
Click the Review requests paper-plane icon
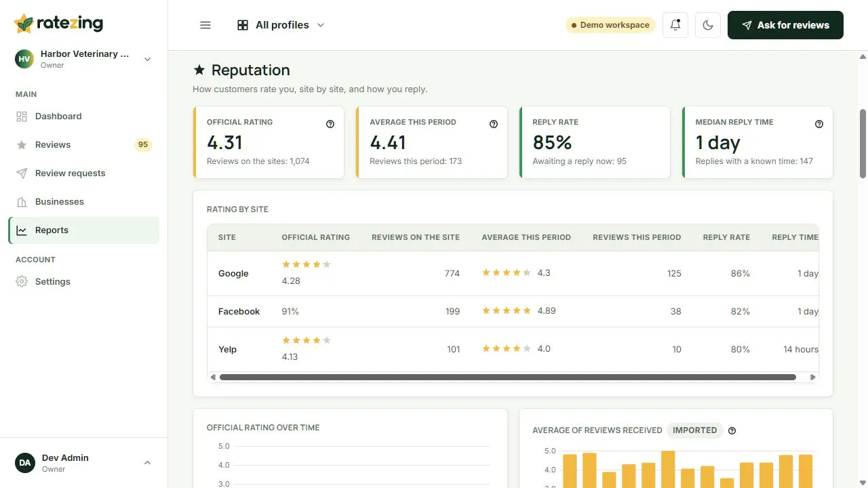click(x=22, y=174)
